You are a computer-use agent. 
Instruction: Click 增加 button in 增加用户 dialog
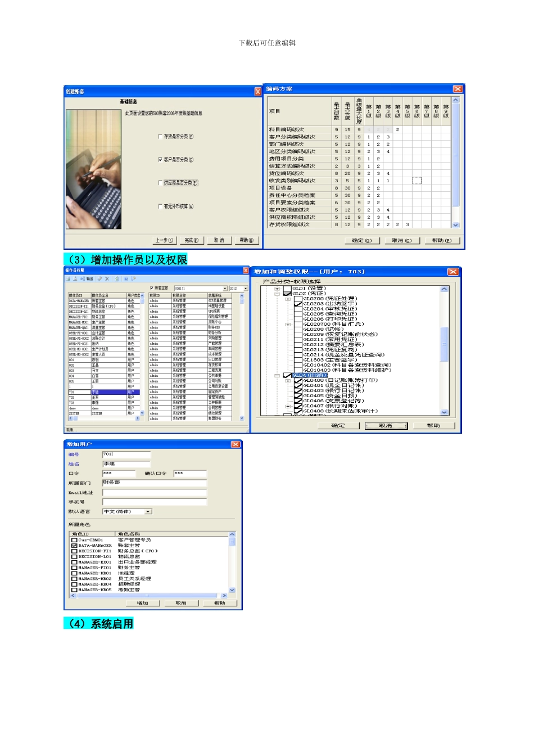(x=143, y=603)
